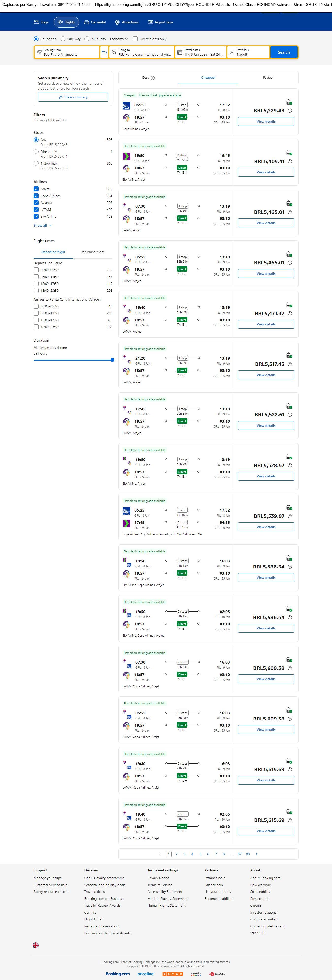This screenshot has width=332, height=980.
Task: Expand airlines list with Show all
Action: (43, 225)
